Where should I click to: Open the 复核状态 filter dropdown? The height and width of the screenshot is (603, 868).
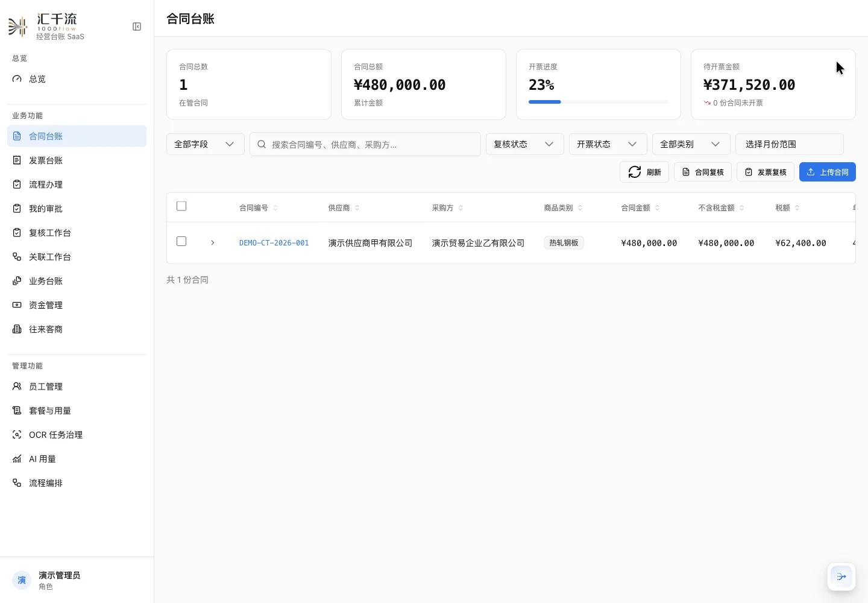524,144
